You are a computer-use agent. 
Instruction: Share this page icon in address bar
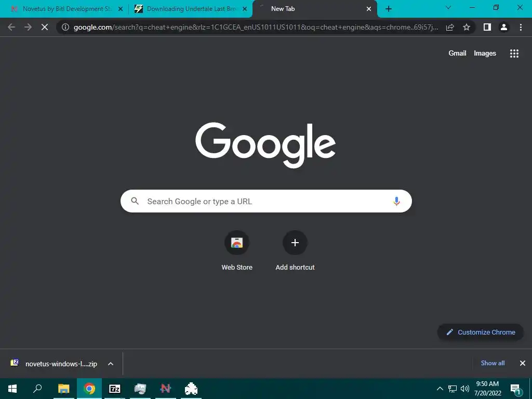(x=450, y=27)
